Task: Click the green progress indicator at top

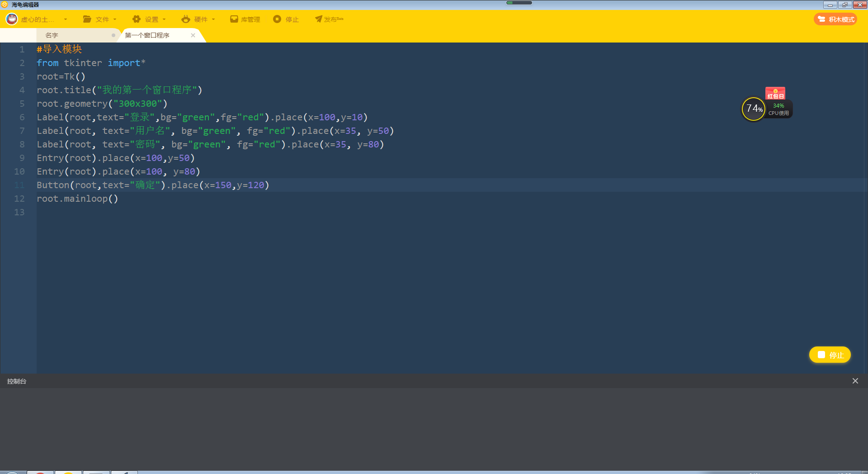Action: click(519, 3)
